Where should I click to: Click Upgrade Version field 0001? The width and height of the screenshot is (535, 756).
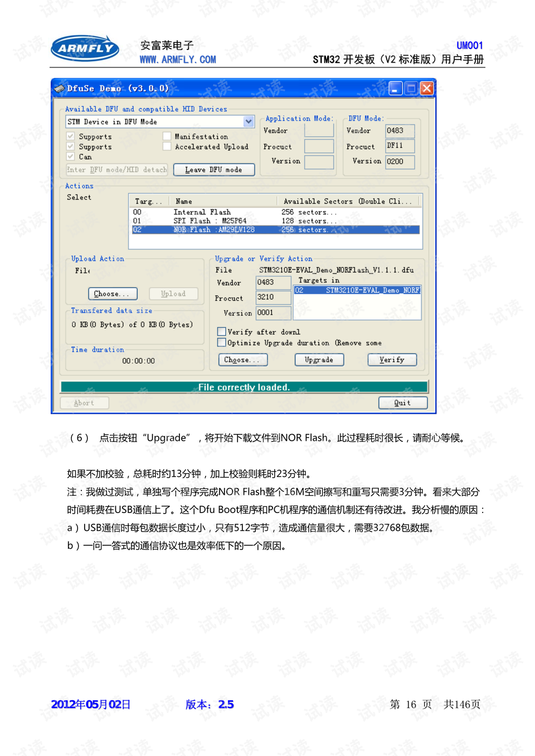point(273,313)
